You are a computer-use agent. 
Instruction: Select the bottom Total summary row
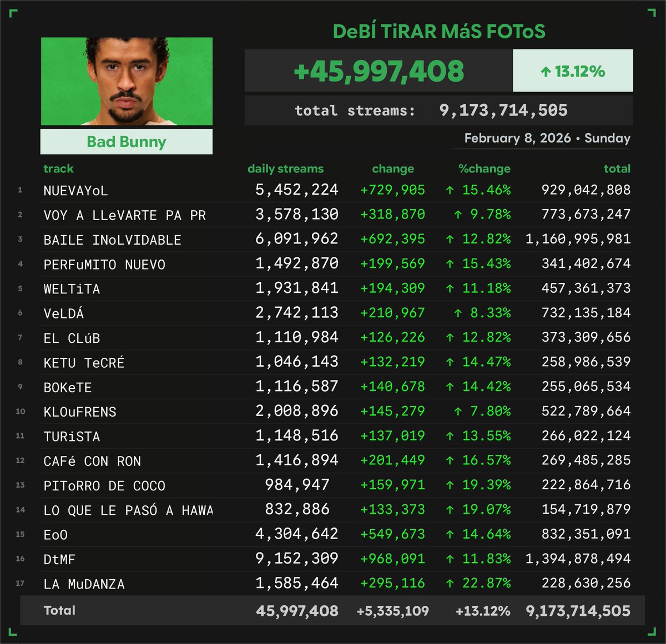(333, 610)
